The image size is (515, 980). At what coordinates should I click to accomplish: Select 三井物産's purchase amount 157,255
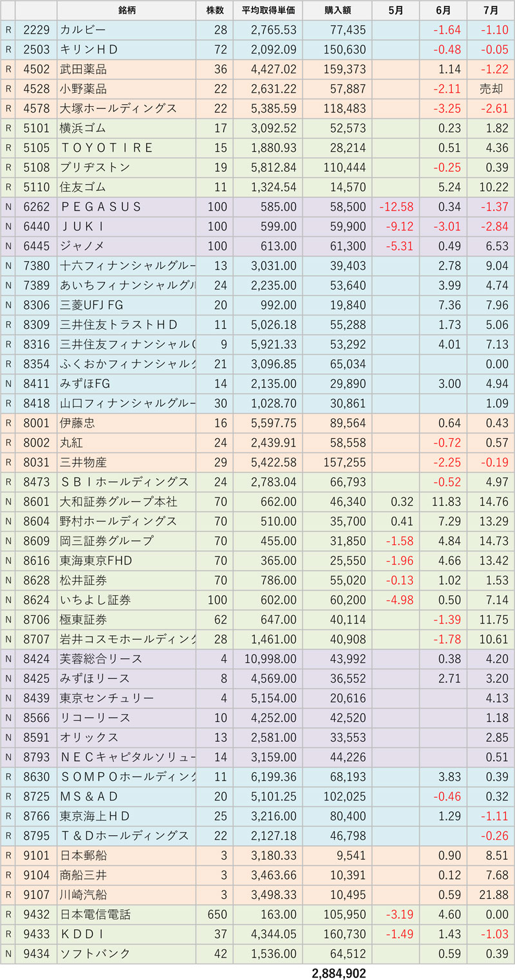pos(343,463)
